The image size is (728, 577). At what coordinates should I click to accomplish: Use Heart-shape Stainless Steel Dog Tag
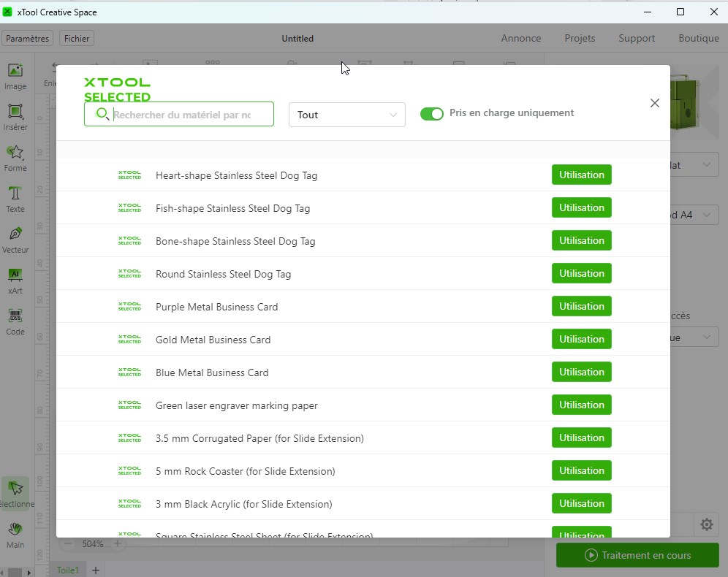click(581, 175)
